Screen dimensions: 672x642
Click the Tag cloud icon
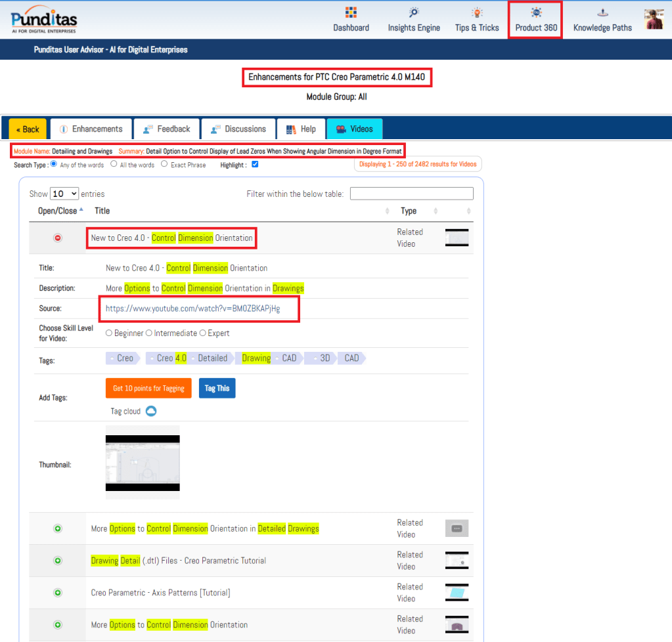coord(151,412)
